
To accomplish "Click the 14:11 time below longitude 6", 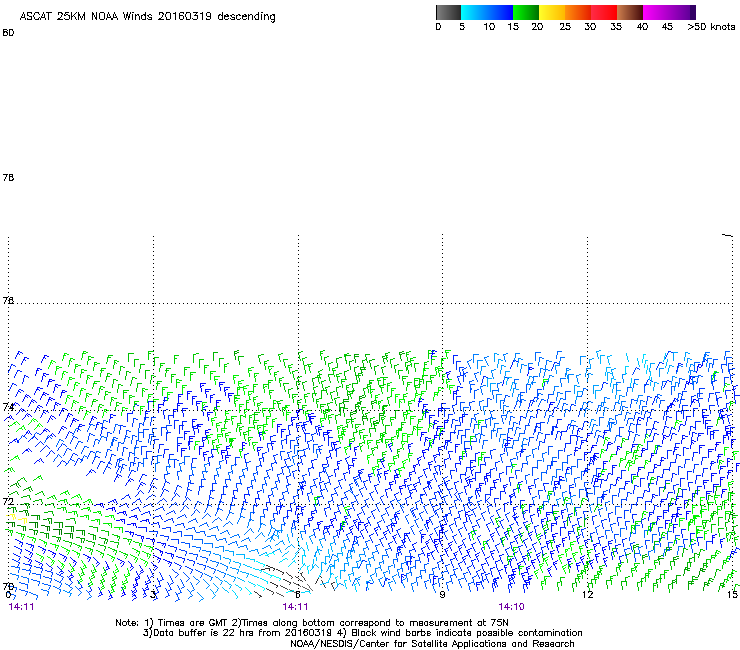I will pos(295,607).
